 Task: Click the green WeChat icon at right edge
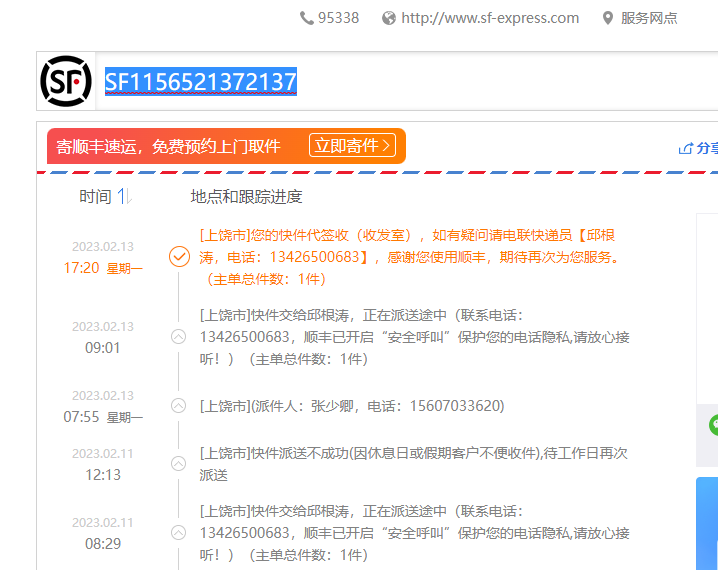tap(713, 425)
